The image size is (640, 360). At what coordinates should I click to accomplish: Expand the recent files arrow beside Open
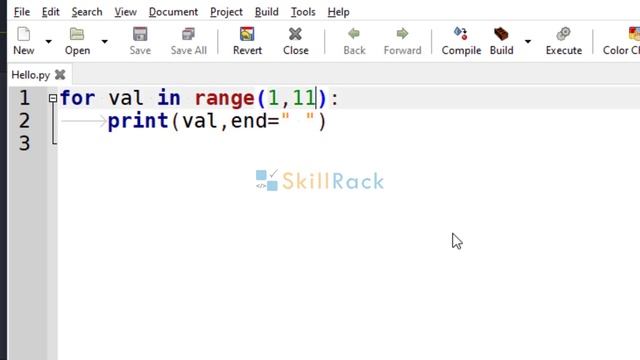coord(104,42)
